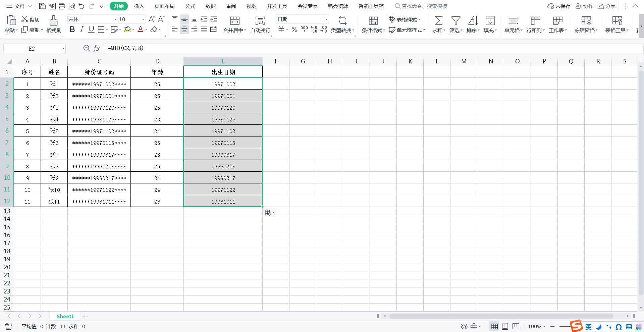
Task: Click the Filter (筛选) funnel icon
Action: click(455, 21)
